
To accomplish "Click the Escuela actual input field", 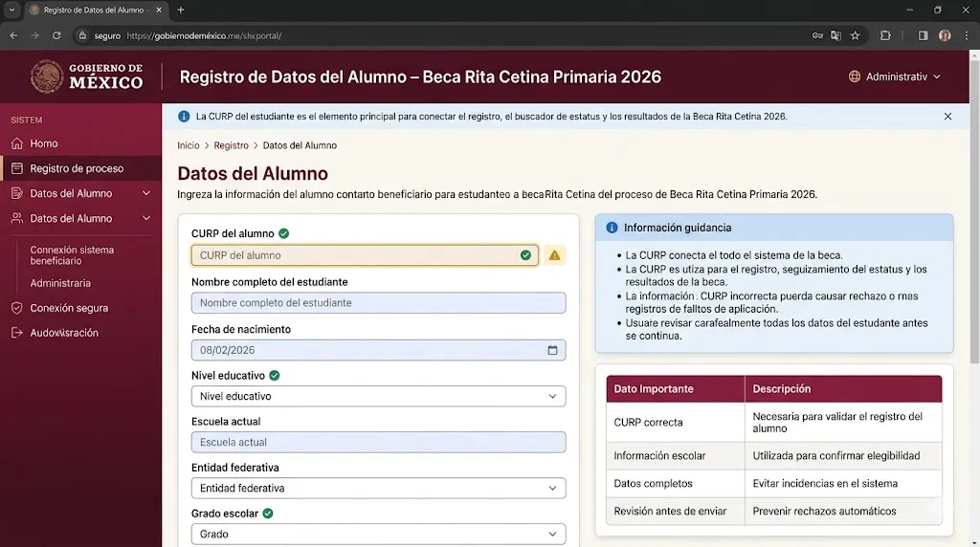I will pos(378,442).
